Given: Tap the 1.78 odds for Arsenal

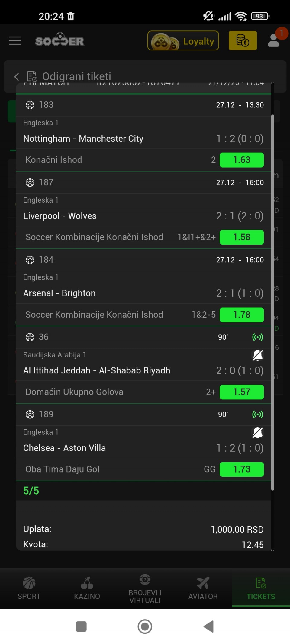Looking at the screenshot, I should point(242,315).
